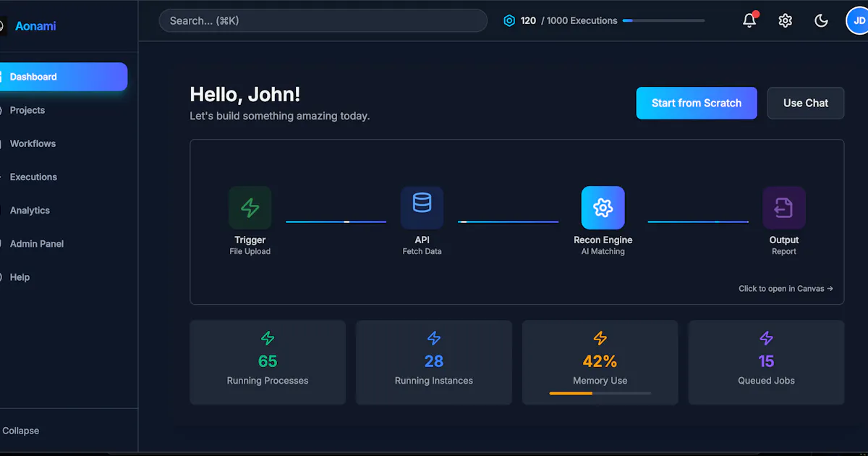Click the executions hexagon icon
The height and width of the screenshot is (456, 868).
(509, 20)
